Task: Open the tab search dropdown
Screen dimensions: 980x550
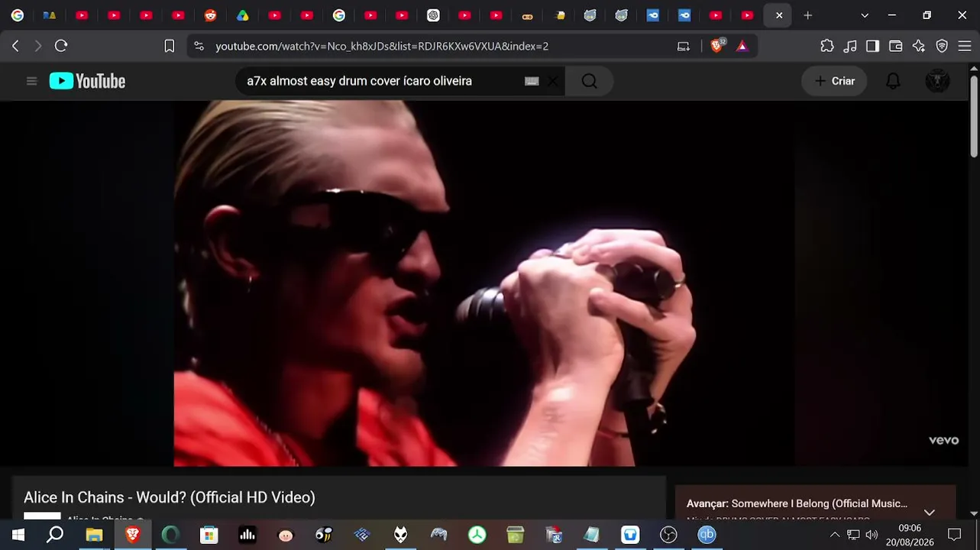Action: click(865, 15)
